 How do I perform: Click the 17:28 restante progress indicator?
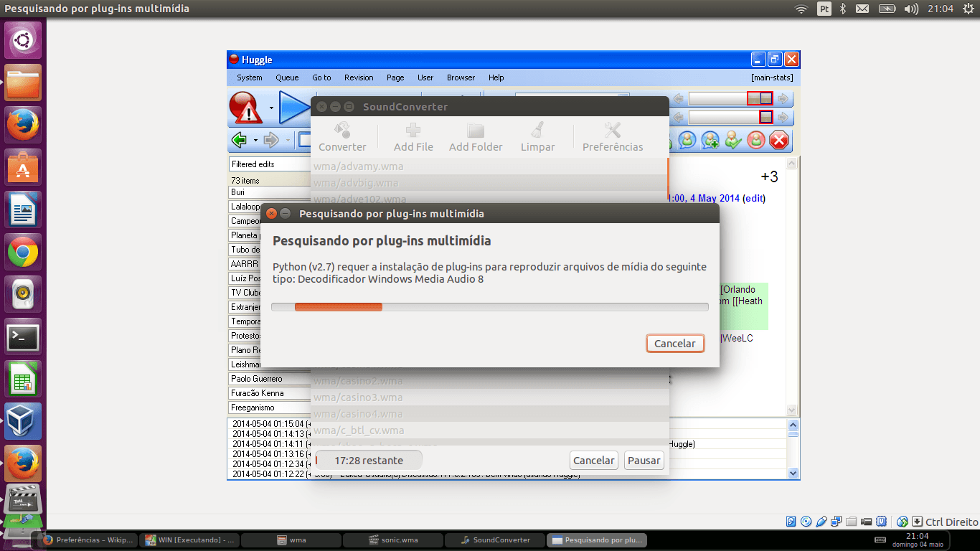tap(369, 461)
